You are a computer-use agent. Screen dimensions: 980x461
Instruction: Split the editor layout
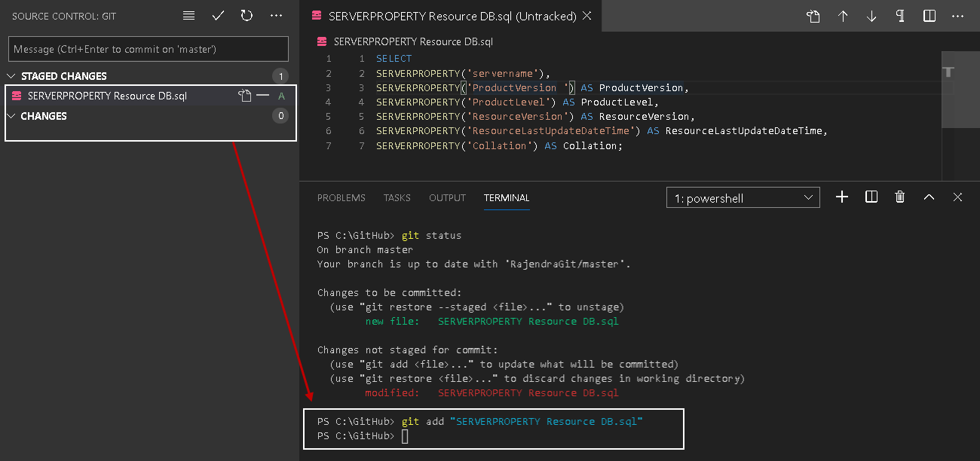pos(929,16)
